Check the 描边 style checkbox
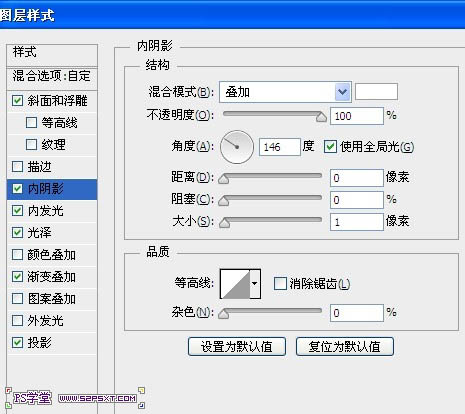Image resolution: width=465 pixels, height=414 pixels. pos(17,167)
